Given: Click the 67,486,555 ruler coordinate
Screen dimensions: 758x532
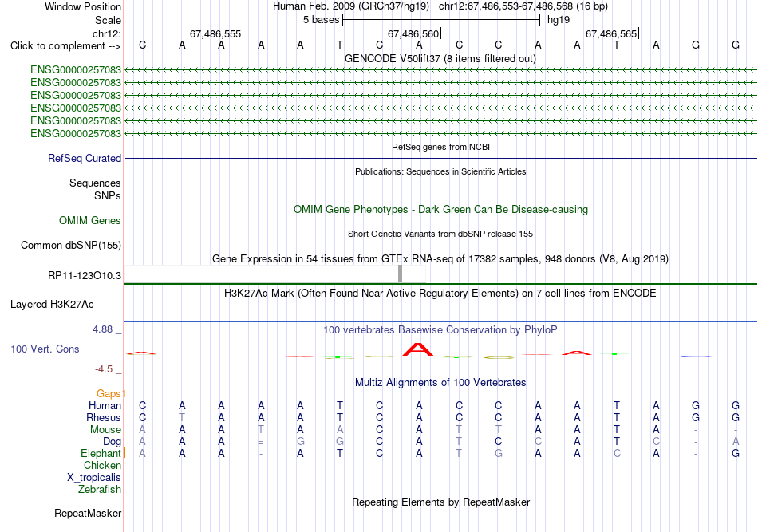Looking at the screenshot, I should coord(215,33).
